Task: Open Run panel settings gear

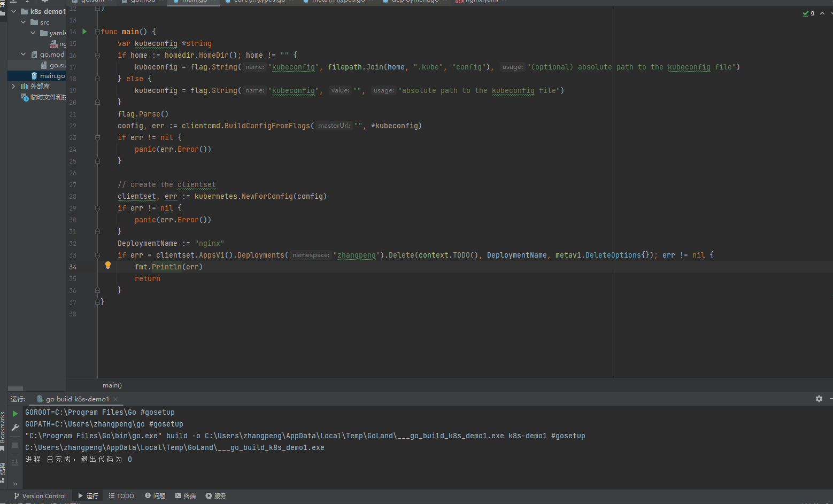Action: click(x=819, y=399)
